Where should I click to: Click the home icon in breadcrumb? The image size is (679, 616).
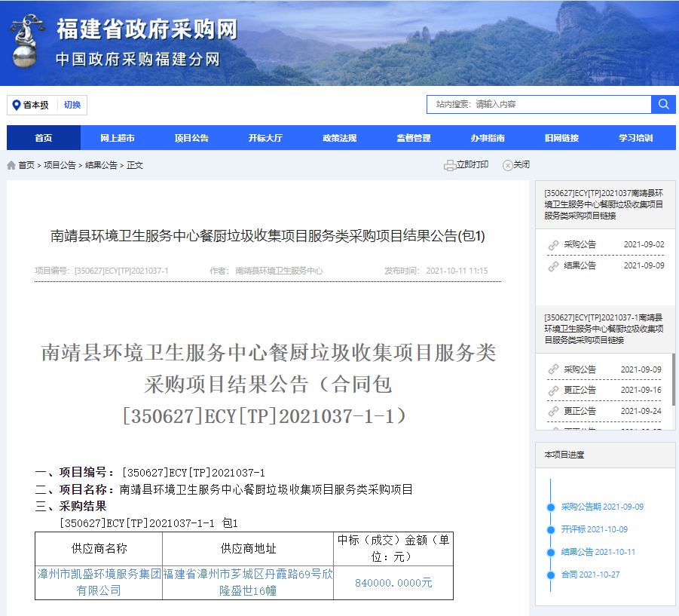[11, 165]
